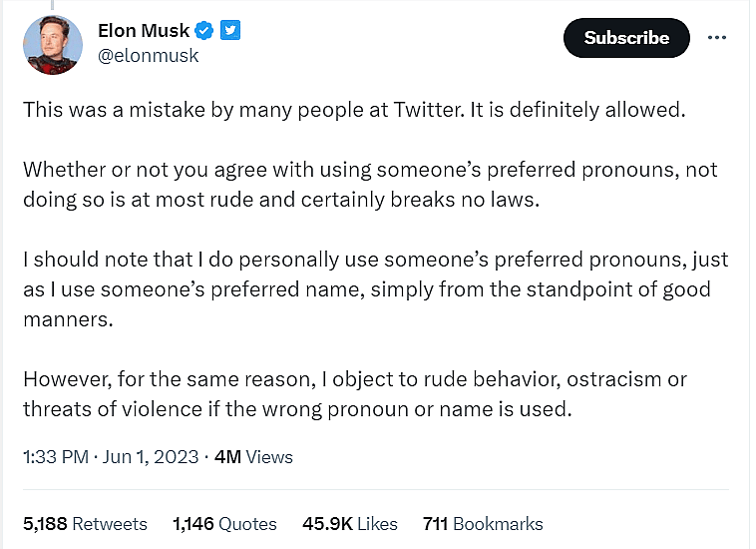Image resolution: width=756 pixels, height=549 pixels.
Task: Click the Jun 1, 2023 date
Action: [150, 457]
